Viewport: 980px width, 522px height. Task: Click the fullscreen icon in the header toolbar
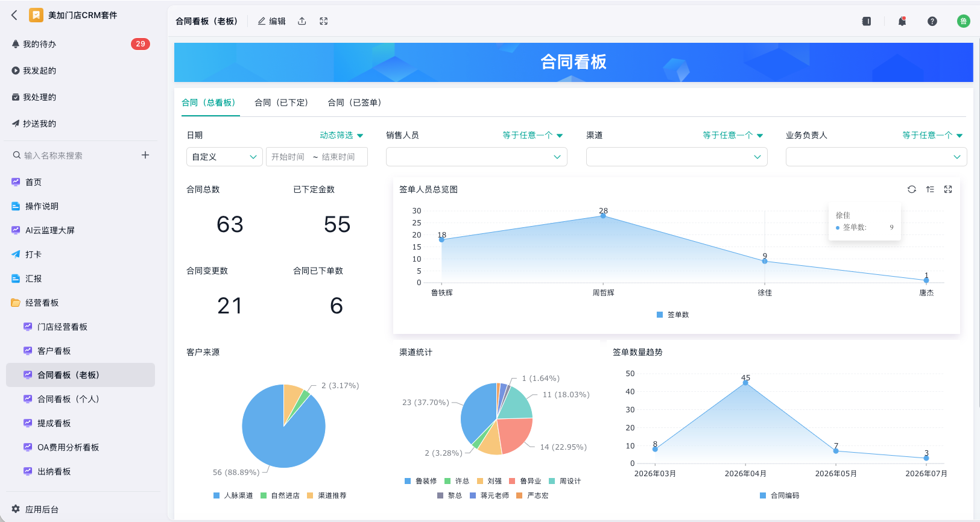point(324,21)
